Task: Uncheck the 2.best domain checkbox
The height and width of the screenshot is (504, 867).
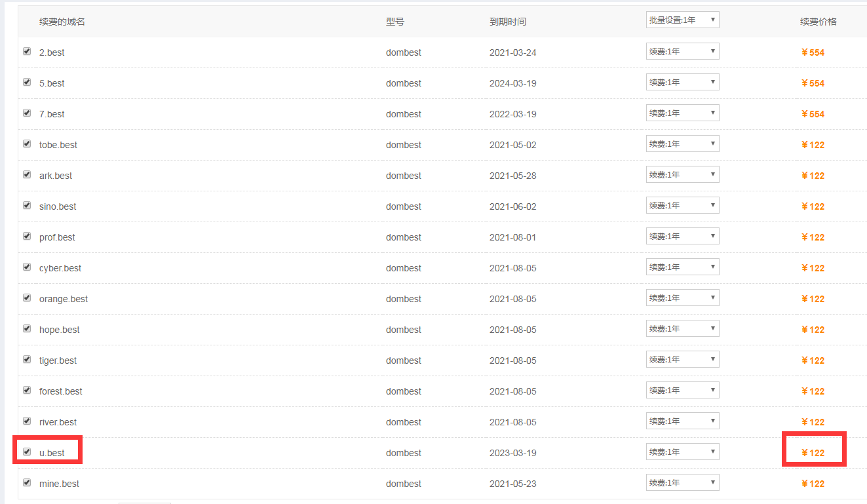Action: point(27,51)
